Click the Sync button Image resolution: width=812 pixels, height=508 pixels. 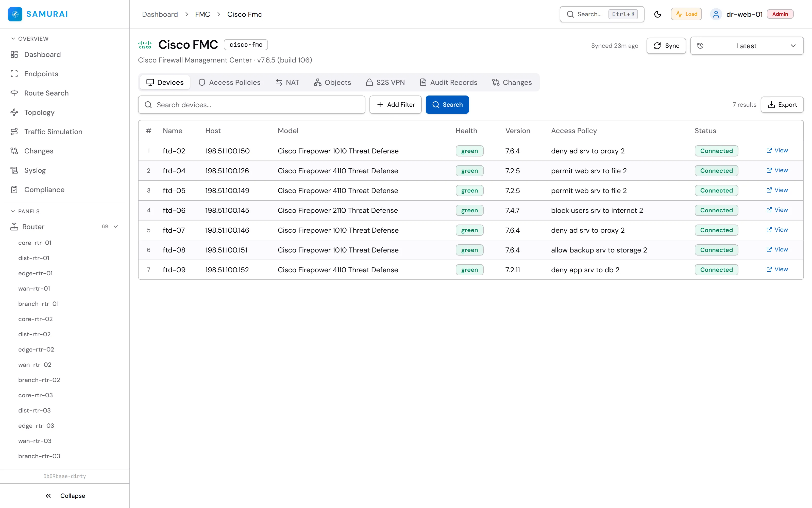point(666,46)
